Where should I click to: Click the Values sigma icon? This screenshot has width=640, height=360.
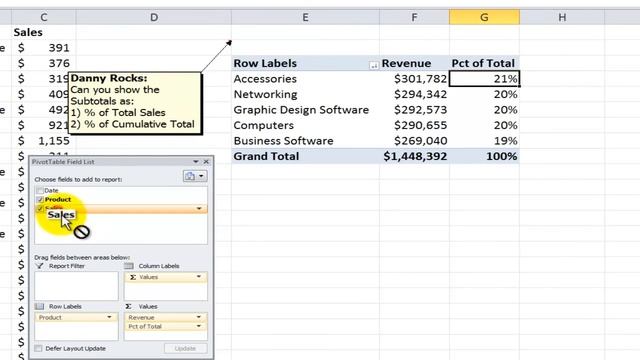tap(129, 307)
